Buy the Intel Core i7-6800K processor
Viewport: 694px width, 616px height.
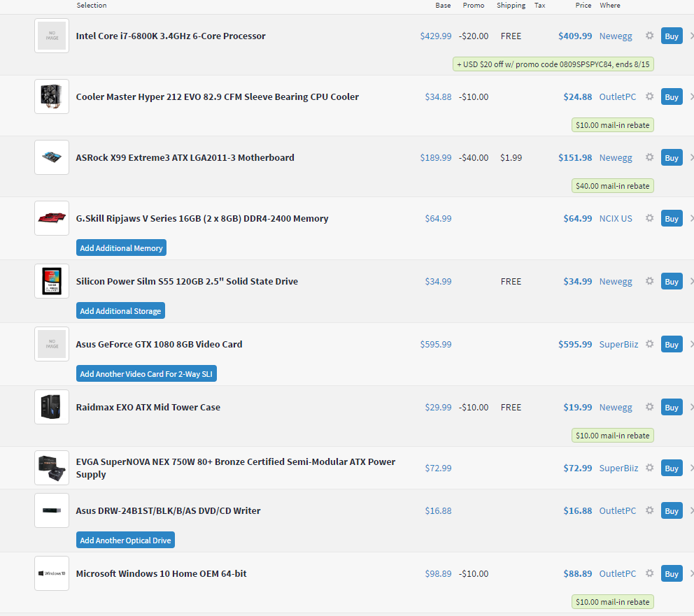672,36
